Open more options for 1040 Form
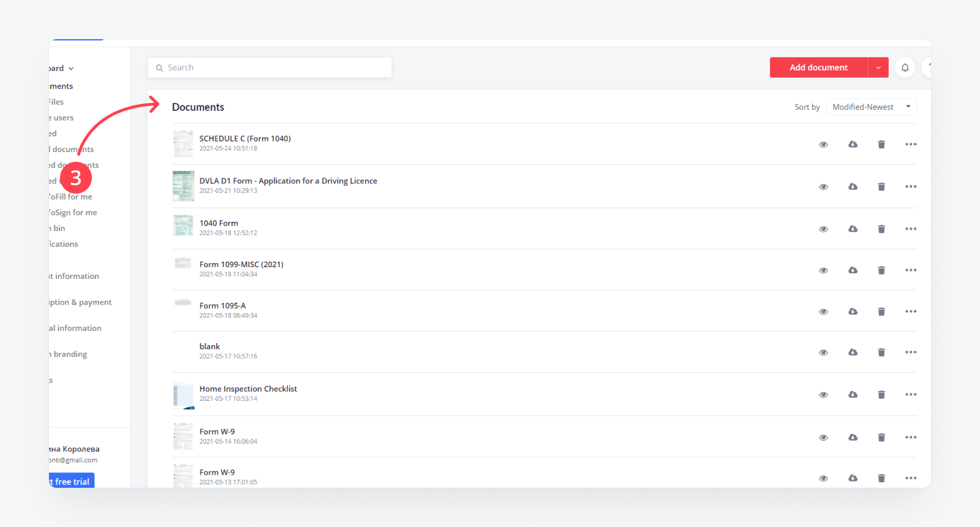This screenshot has width=980, height=527. point(911,229)
